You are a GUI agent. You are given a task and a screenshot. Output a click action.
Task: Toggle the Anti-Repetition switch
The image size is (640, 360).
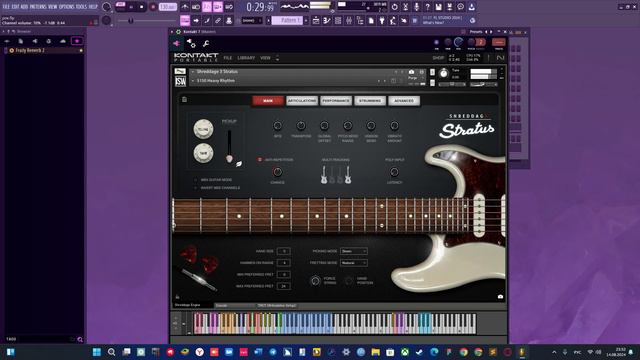[x=260, y=160]
